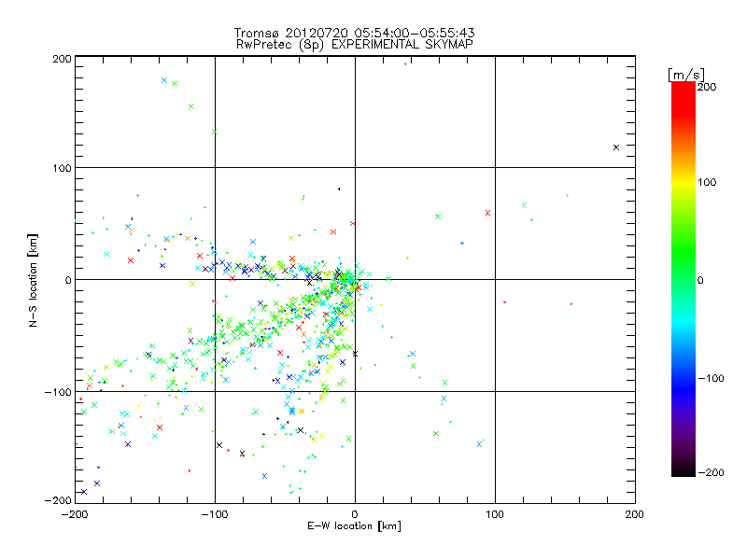Click the x-axis tick label '200'
The image size is (747, 560).
coord(635,514)
